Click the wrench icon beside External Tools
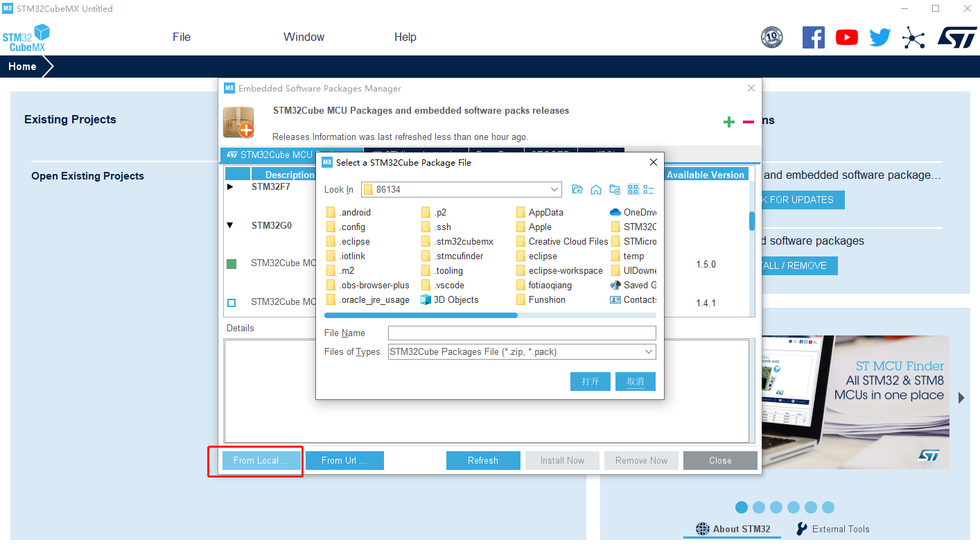The width and height of the screenshot is (980, 551). [x=801, y=529]
